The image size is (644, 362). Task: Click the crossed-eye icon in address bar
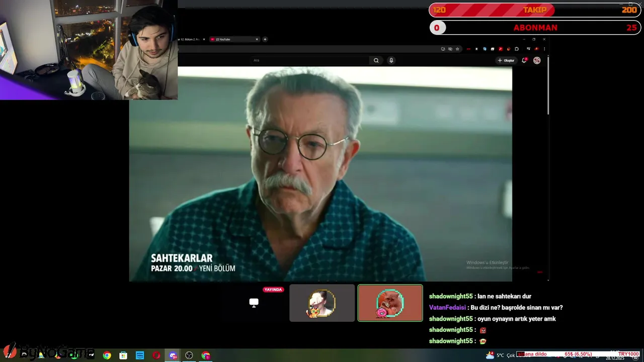pos(450,49)
